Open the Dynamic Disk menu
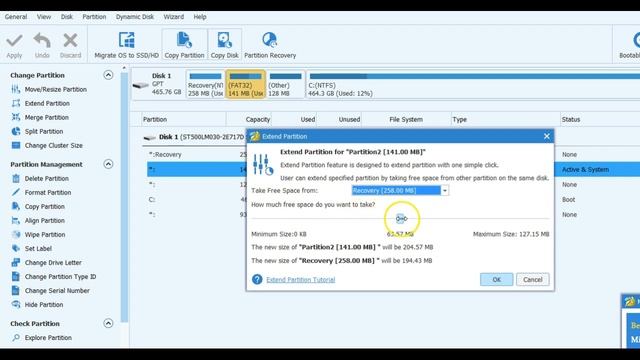 click(x=135, y=17)
